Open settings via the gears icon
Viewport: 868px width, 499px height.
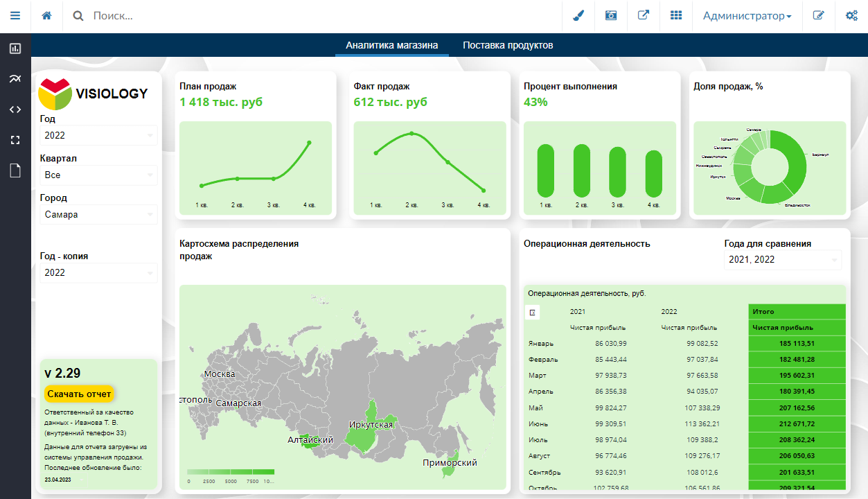pos(851,15)
